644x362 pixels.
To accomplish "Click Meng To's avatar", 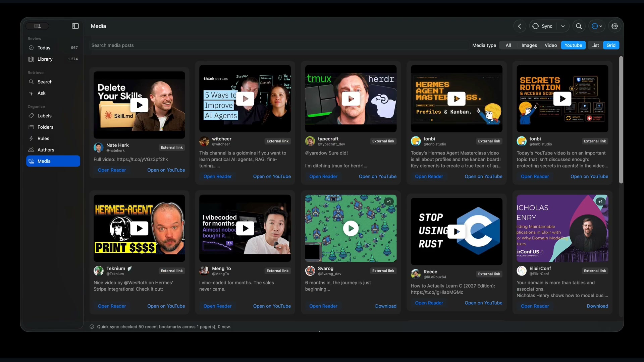I will coord(204,271).
